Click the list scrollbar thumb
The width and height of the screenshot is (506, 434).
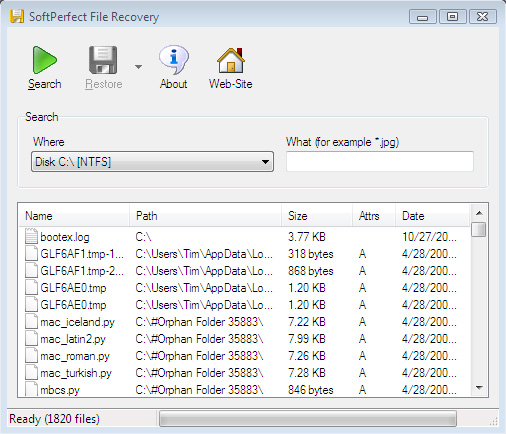click(x=479, y=230)
